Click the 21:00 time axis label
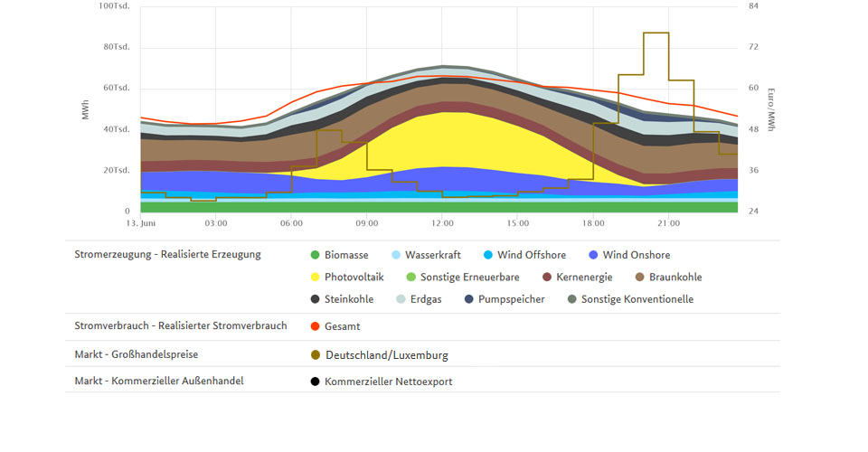This screenshot has height=452, width=868. pyautogui.click(x=668, y=222)
